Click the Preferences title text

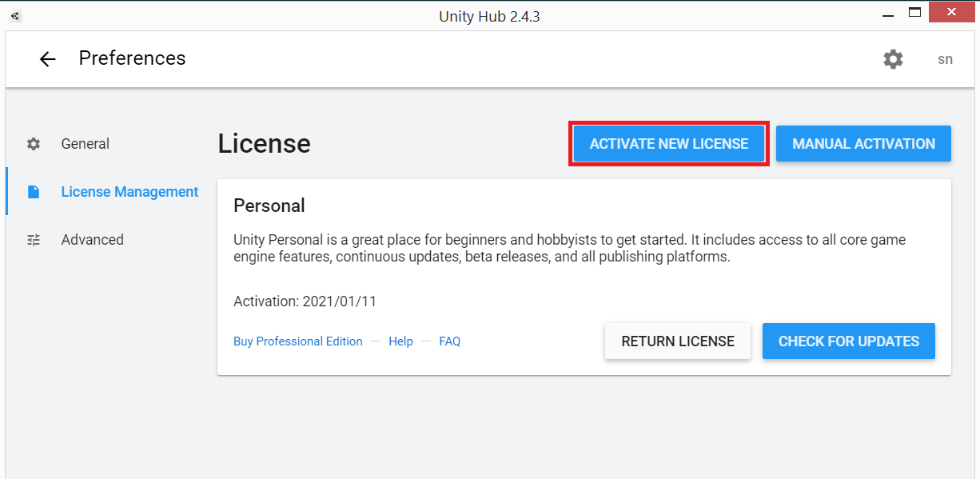132,58
